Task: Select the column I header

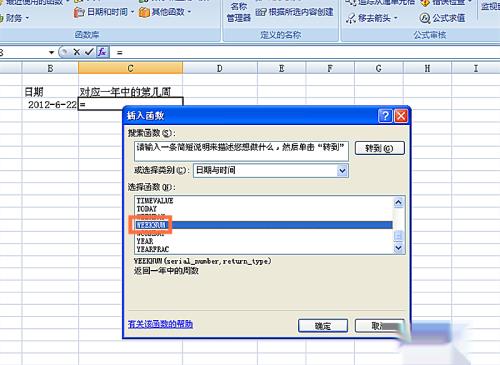Action: pyautogui.click(x=476, y=68)
